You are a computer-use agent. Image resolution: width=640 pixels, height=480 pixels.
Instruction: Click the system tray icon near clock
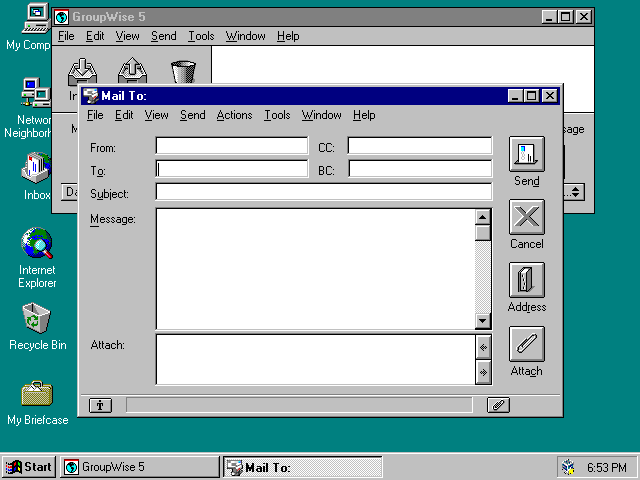[x=568, y=467]
